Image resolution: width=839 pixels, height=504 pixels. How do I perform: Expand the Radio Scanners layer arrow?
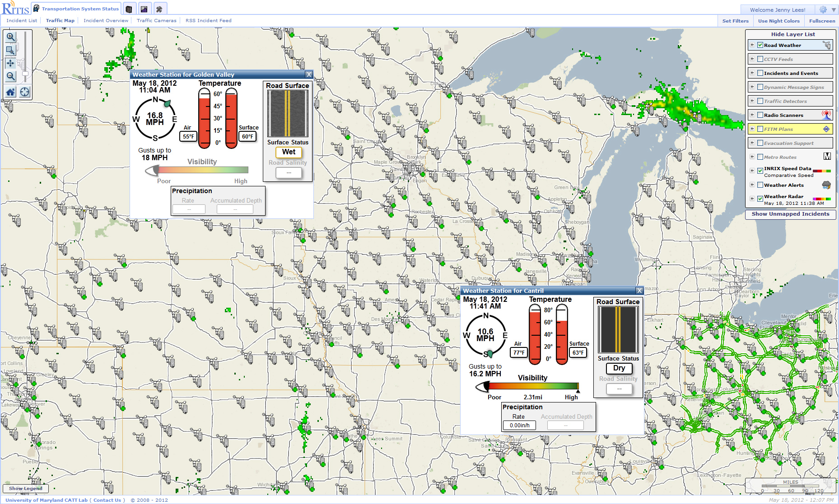click(752, 115)
